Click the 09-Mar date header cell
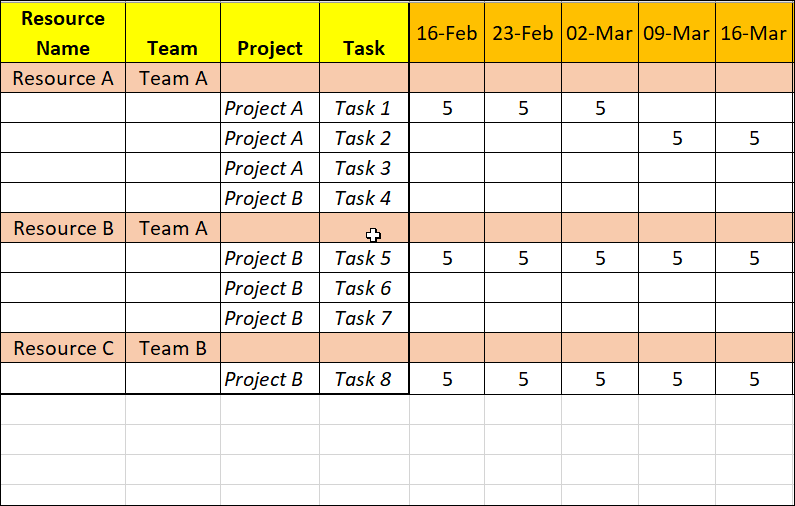Screen dimensions: 795x506 pyautogui.click(x=677, y=33)
